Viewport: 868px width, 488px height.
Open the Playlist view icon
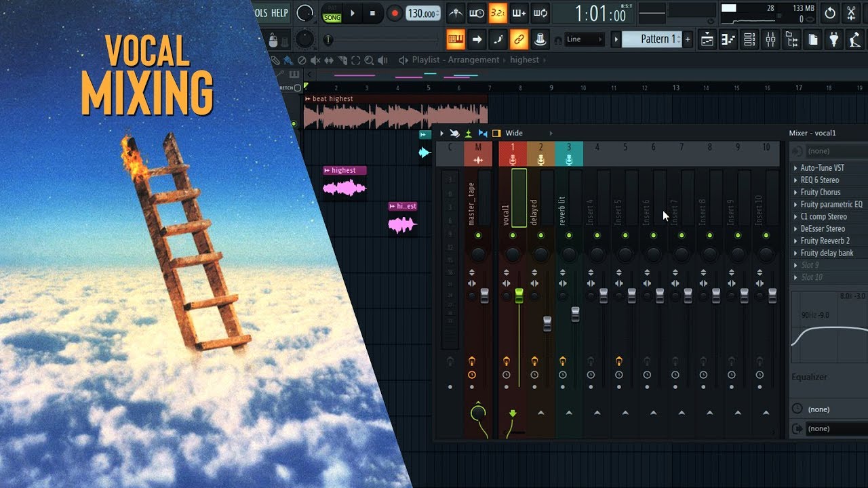coord(707,39)
